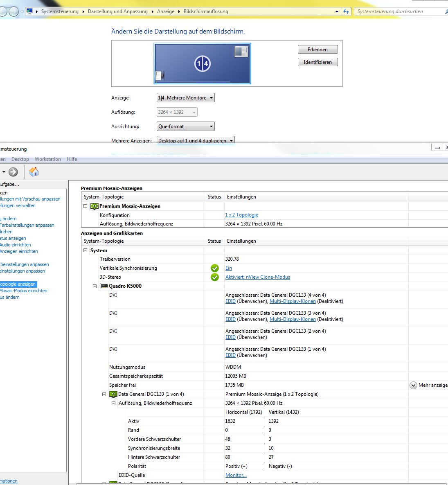Screen dimensions: 448x485
Task: Open Mosaic-Modus einrichten in sidebar
Action: [23, 291]
